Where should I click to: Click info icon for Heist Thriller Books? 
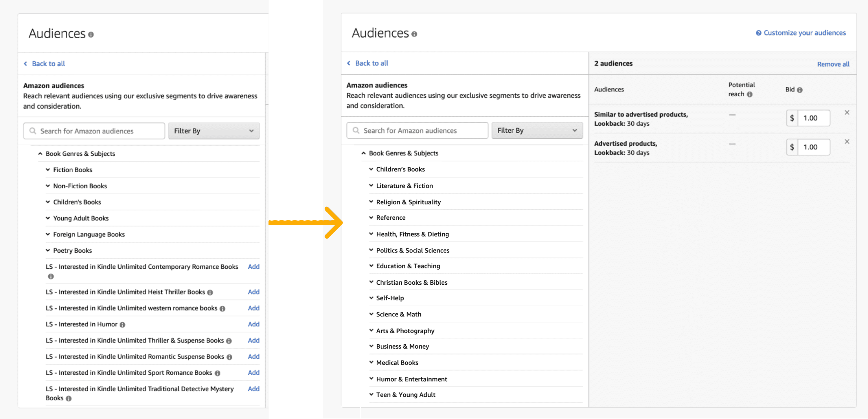(x=210, y=292)
